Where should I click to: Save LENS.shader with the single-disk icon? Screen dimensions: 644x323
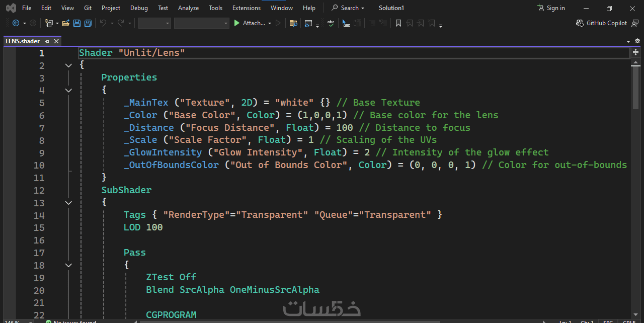pyautogui.click(x=77, y=23)
